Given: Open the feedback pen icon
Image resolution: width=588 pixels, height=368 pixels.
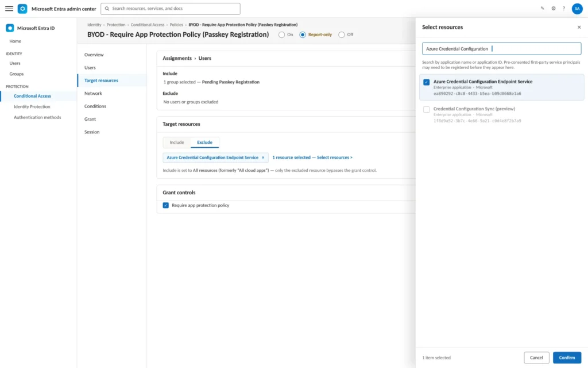Looking at the screenshot, I should pyautogui.click(x=542, y=8).
